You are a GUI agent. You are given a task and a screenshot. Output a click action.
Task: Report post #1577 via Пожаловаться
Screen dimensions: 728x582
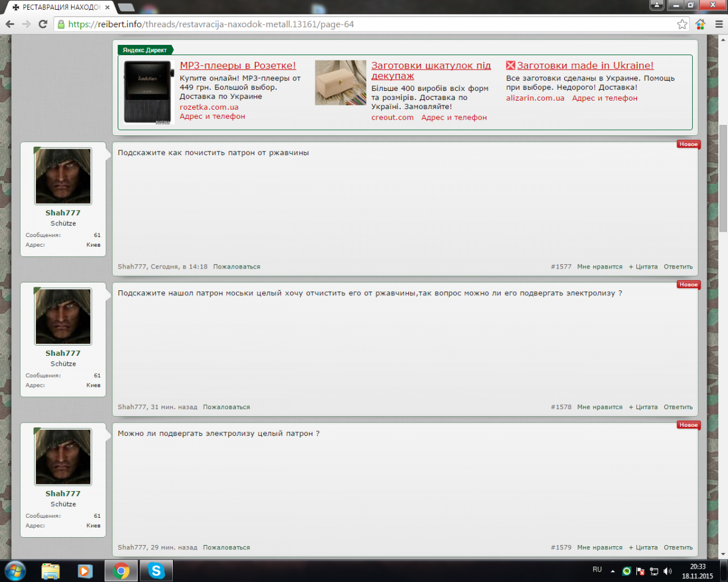coord(237,267)
